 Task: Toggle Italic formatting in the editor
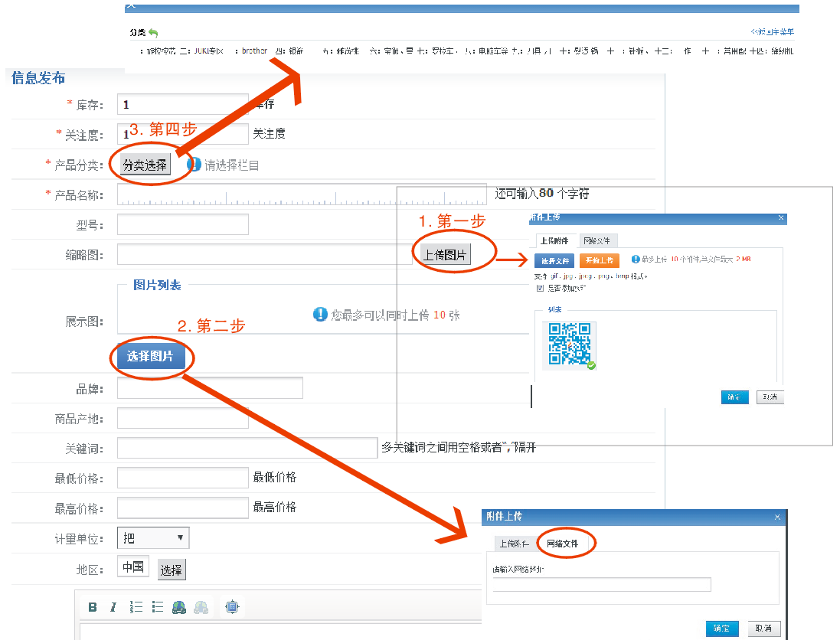[113, 607]
